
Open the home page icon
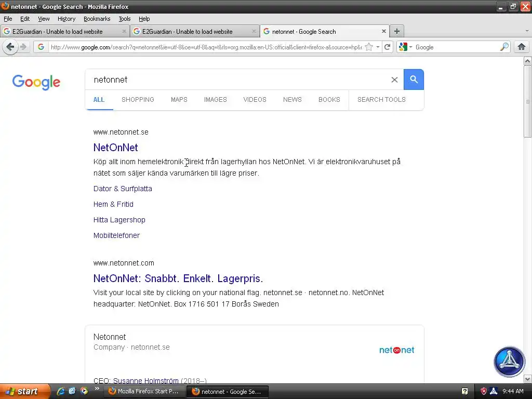(522, 47)
